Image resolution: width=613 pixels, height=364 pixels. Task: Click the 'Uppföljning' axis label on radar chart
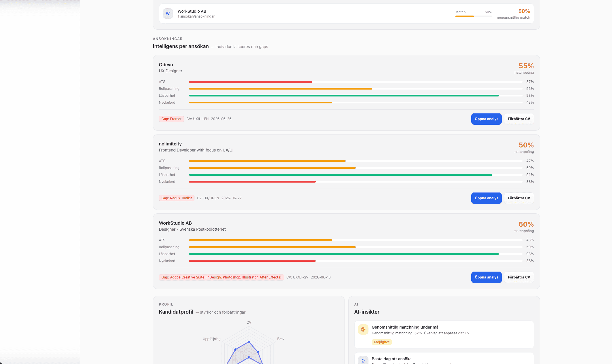click(x=211, y=339)
